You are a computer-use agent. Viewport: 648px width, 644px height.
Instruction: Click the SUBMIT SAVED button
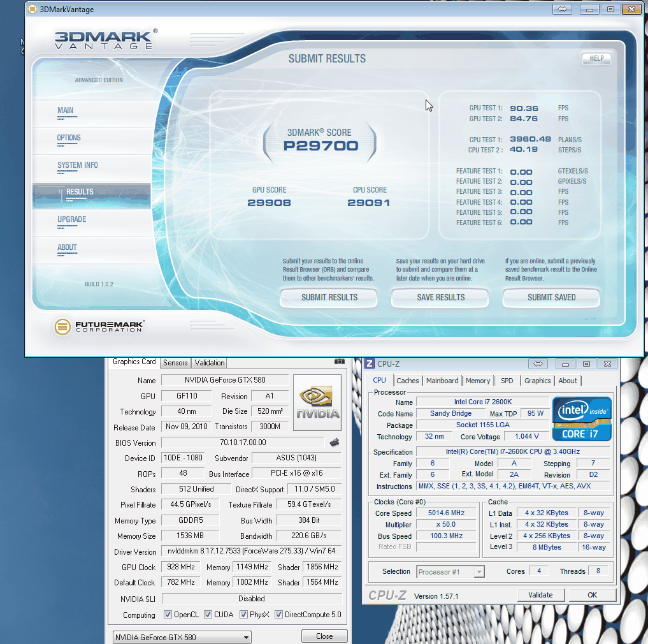point(551,297)
